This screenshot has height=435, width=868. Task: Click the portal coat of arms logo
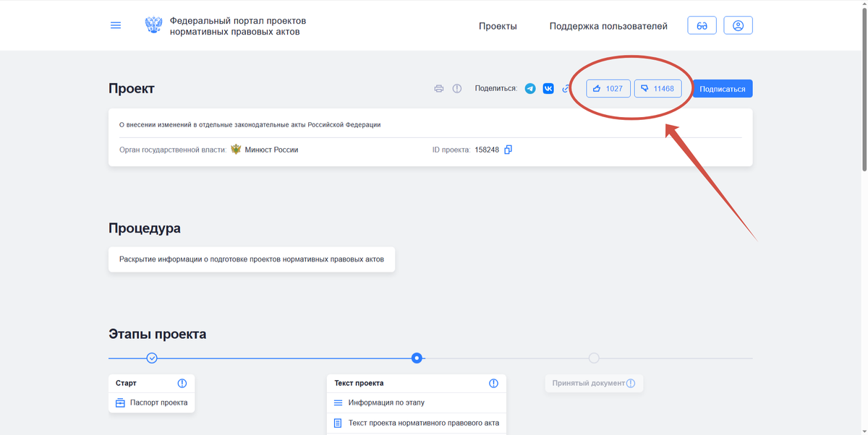(153, 25)
